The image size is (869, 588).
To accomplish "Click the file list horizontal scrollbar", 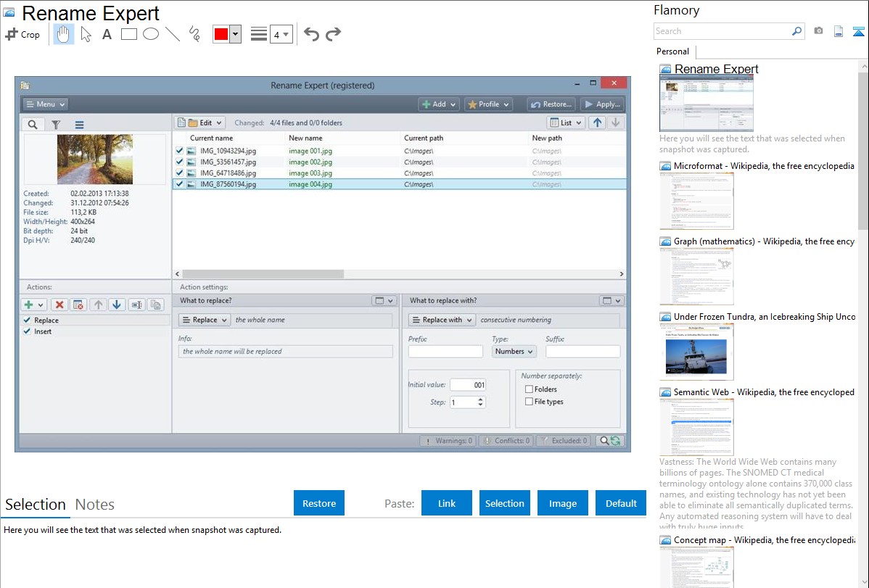I will click(x=263, y=274).
